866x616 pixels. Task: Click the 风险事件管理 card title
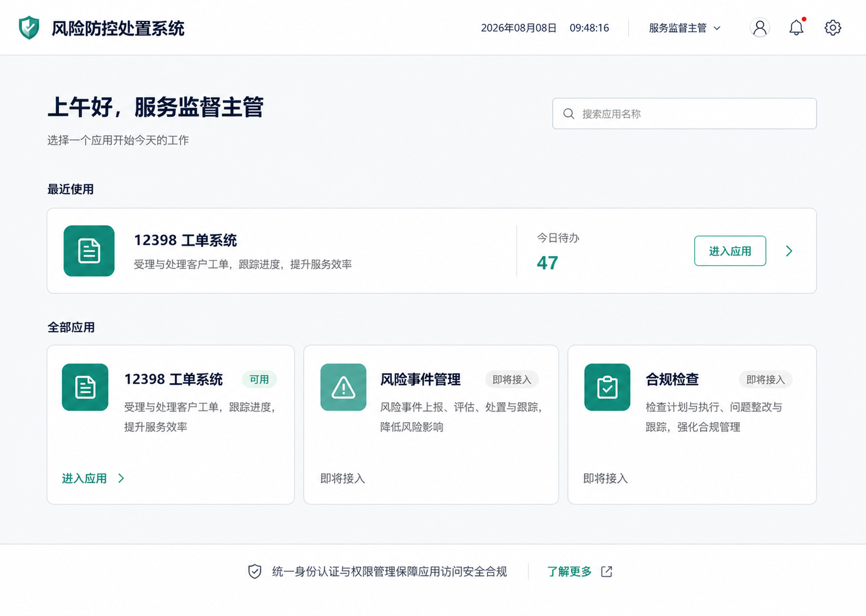coord(420,380)
